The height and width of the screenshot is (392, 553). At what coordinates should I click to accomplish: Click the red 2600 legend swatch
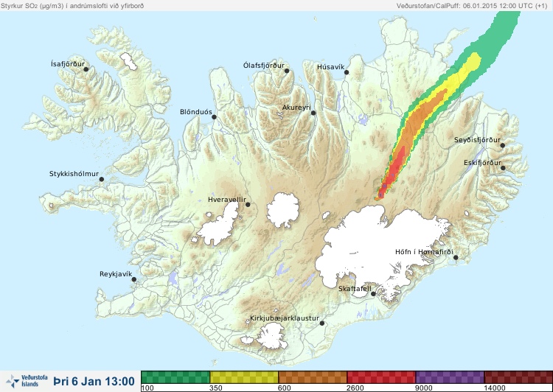tap(381, 377)
